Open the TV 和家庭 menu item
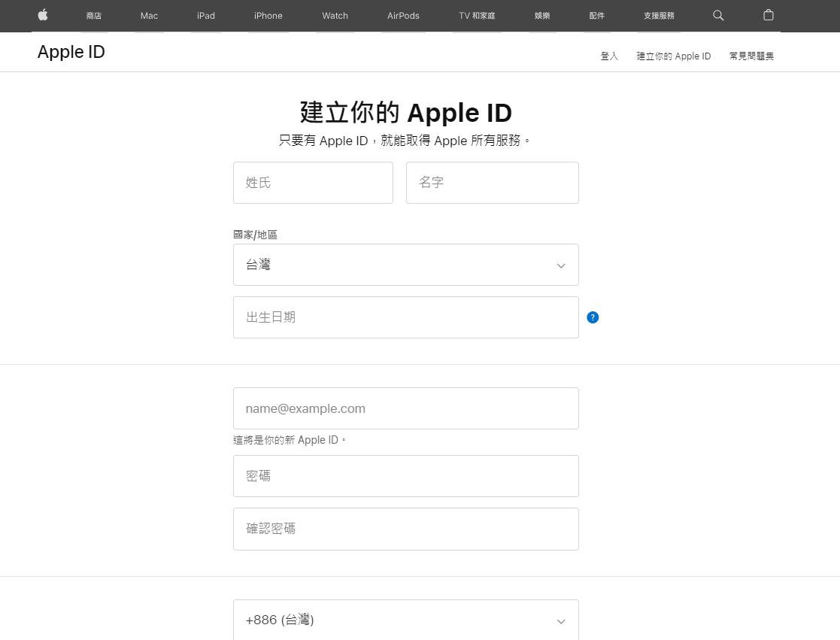This screenshot has height=640, width=840. click(477, 16)
